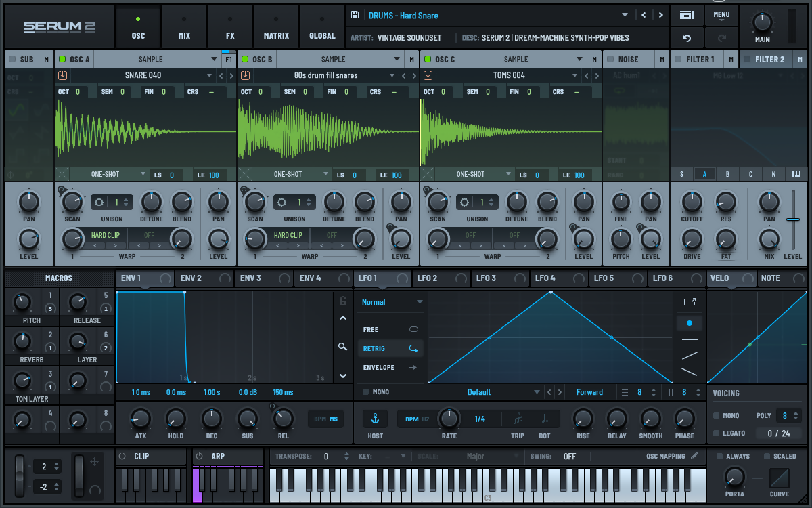Enable the SUB oscillator toggle
Image resolution: width=812 pixels, height=508 pixels.
[x=12, y=59]
